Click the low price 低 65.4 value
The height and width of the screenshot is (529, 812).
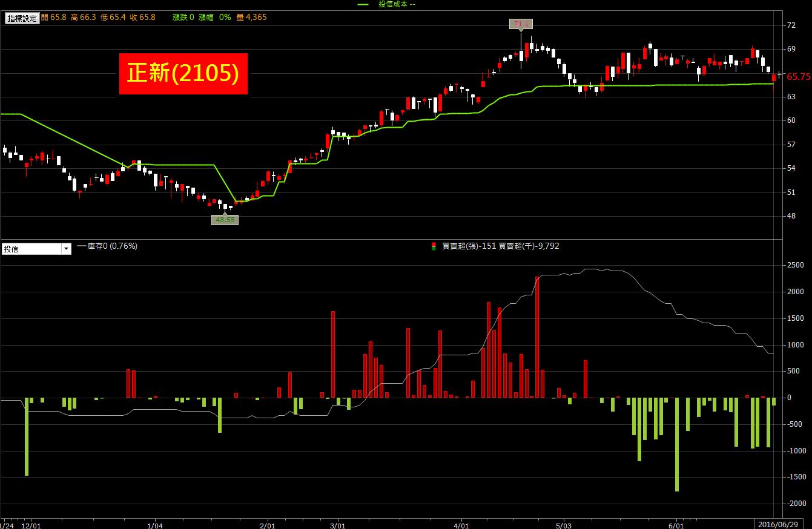[113, 18]
